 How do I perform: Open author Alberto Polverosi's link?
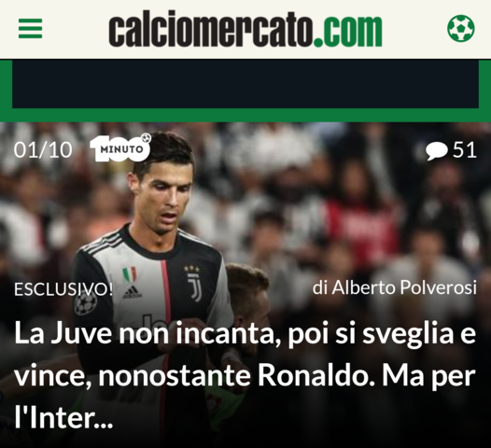[395, 287]
